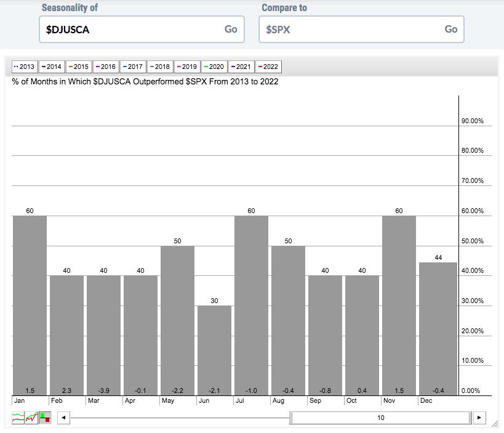Screen dimensions: 504x433
Task: Toggle the 2013 year legend button
Action: pos(25,67)
